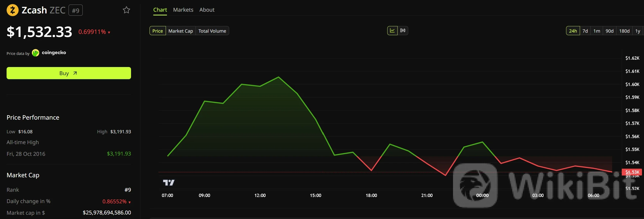Click the CoinGecko logo icon

click(36, 53)
